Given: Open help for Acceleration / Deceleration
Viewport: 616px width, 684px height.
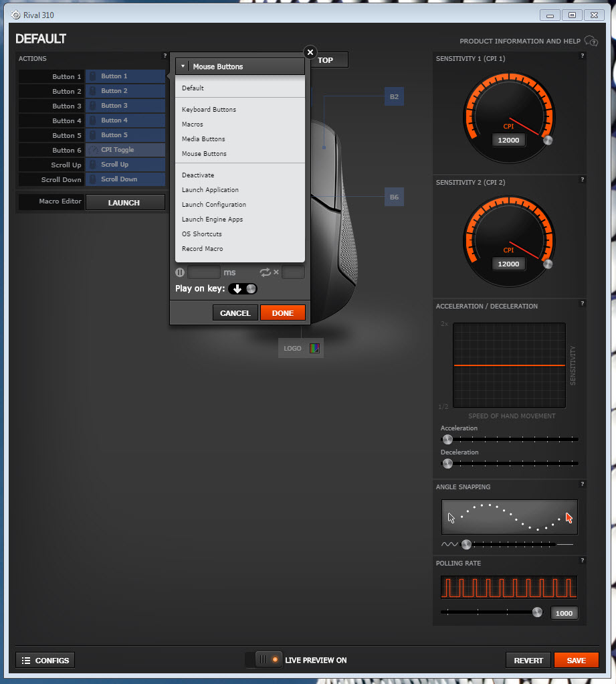Looking at the screenshot, I should [x=582, y=304].
